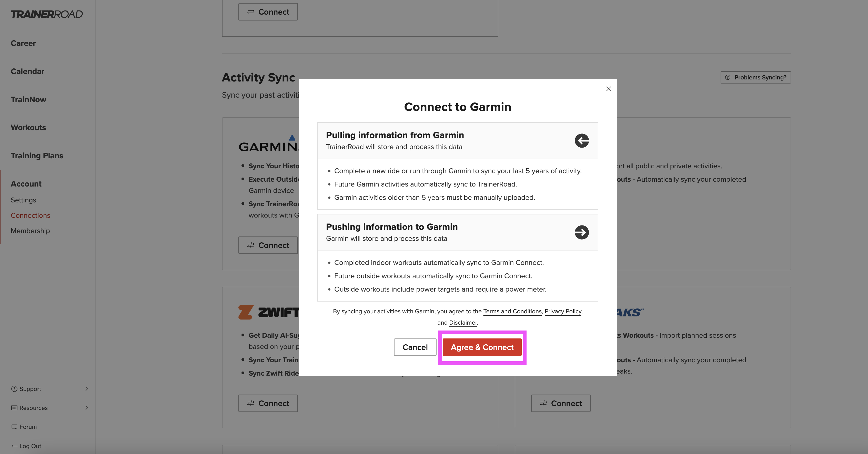Open the Disclaimer link
The image size is (868, 454).
tap(463, 323)
